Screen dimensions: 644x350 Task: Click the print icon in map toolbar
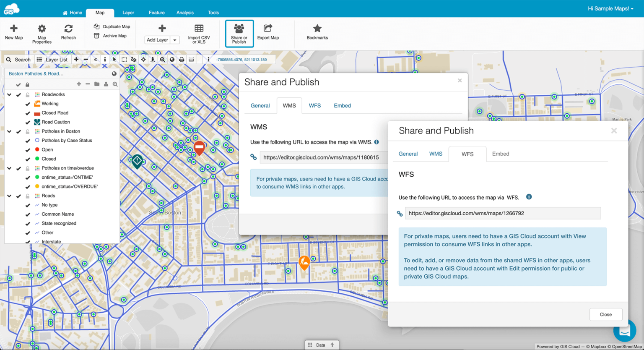(182, 60)
